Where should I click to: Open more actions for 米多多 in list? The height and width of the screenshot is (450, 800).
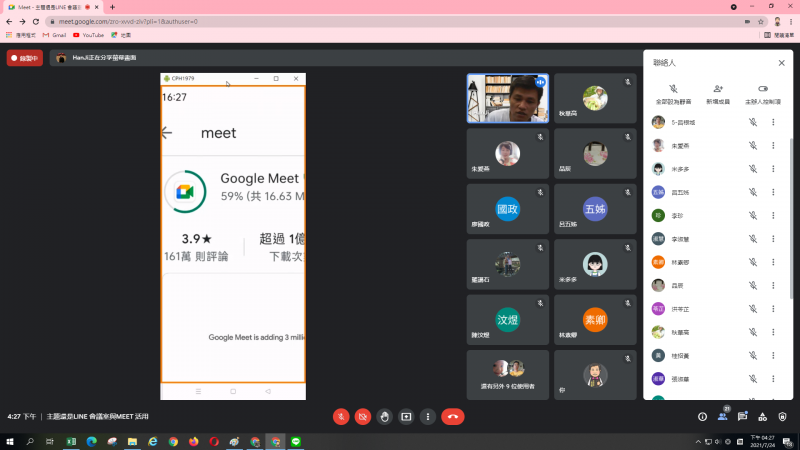click(773, 169)
